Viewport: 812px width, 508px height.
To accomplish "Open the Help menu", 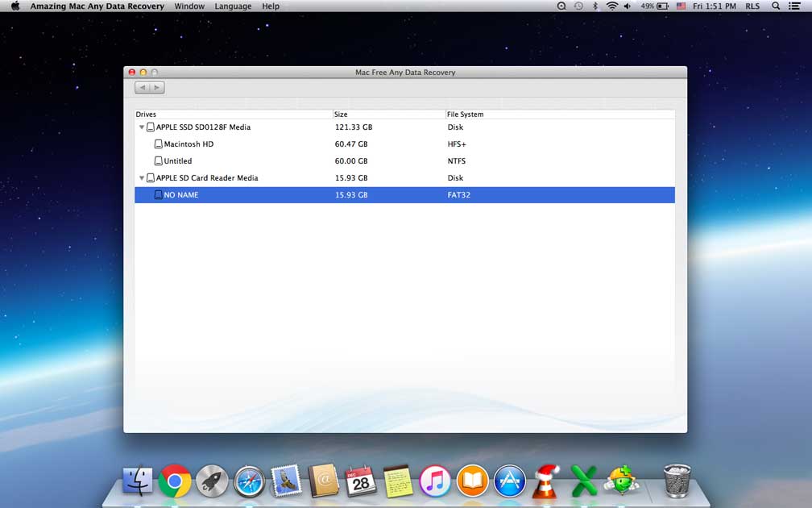I will click(x=271, y=6).
